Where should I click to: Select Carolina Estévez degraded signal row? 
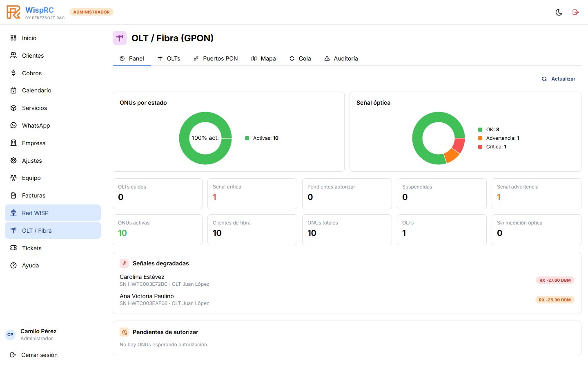(x=347, y=280)
